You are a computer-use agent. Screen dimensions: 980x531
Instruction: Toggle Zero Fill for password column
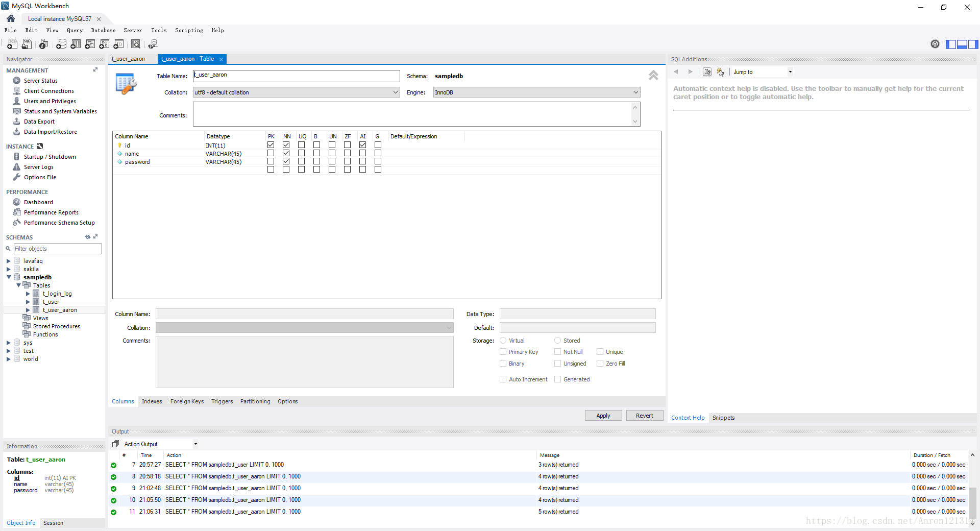pyautogui.click(x=348, y=161)
